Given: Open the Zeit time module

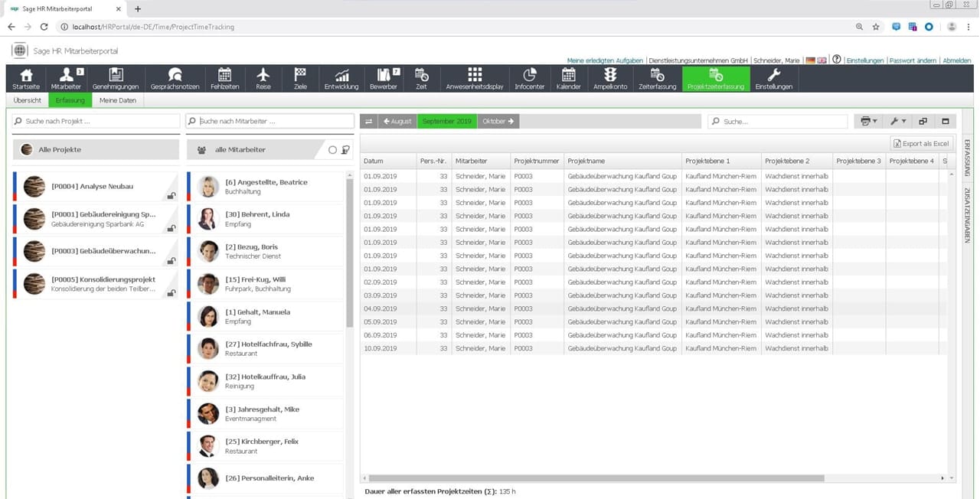Looking at the screenshot, I should click(x=421, y=79).
